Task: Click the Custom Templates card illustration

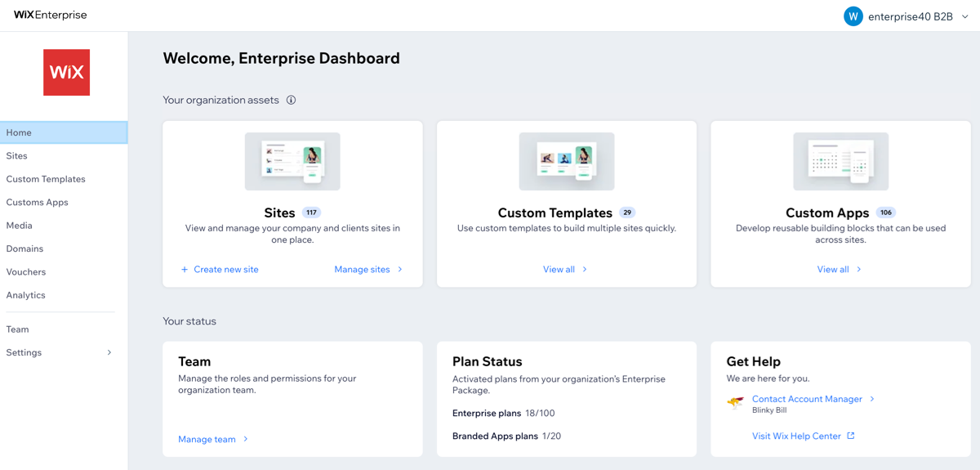Action: click(x=566, y=161)
